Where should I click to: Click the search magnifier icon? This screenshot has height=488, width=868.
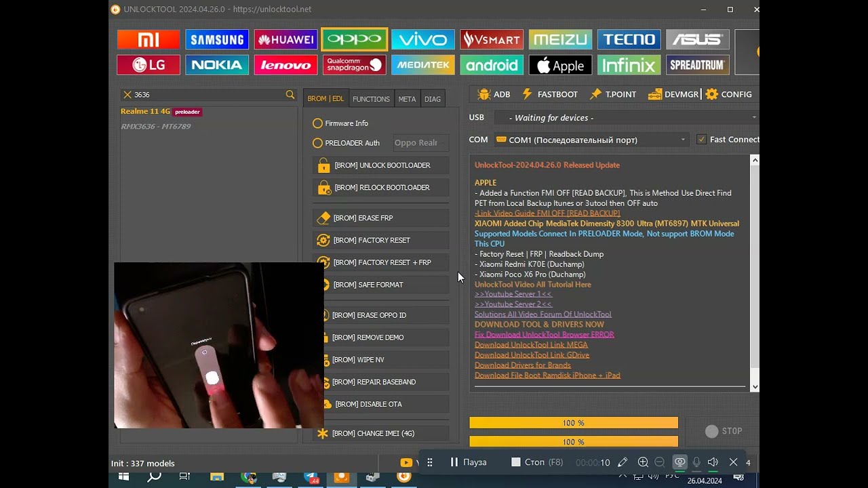(290, 95)
